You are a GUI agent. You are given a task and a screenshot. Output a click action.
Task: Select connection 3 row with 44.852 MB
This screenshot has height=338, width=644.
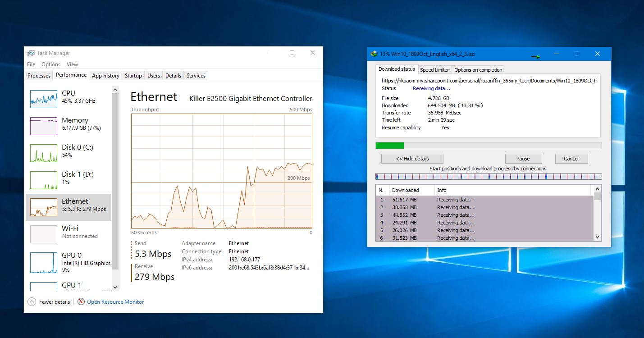click(x=485, y=215)
